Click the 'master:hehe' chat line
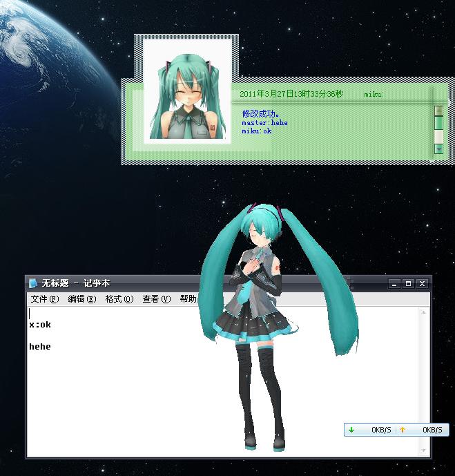The image size is (455, 476). click(264, 123)
